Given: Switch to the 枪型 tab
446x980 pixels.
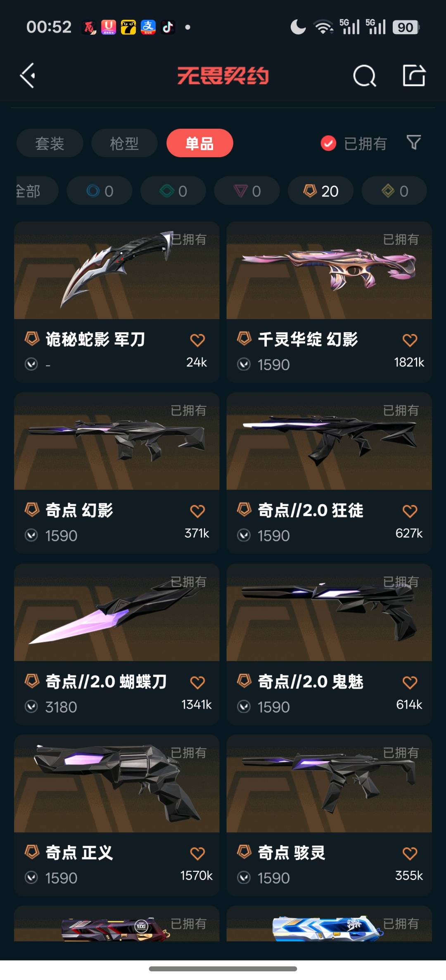Looking at the screenshot, I should point(124,143).
